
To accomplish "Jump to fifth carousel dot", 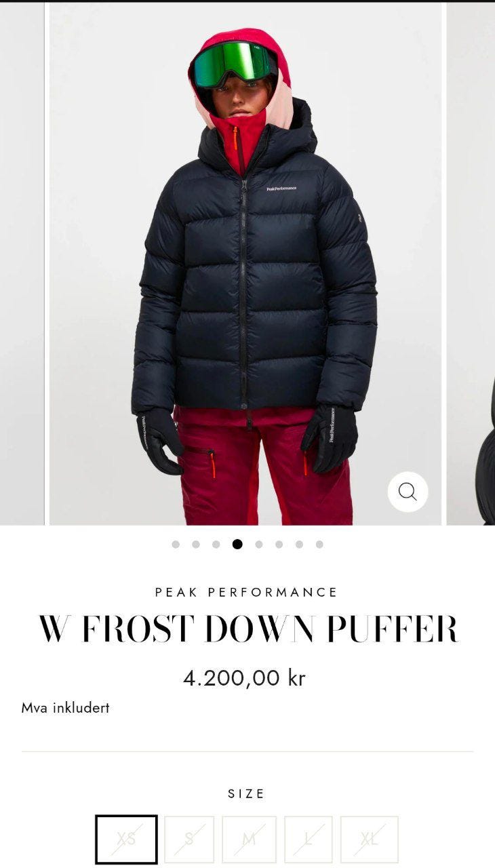I will pos(258,544).
